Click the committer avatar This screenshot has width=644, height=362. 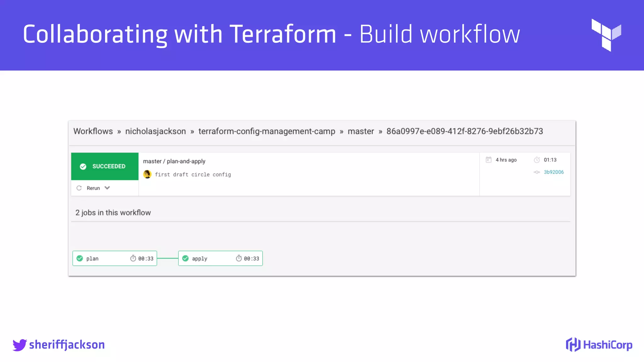coord(147,174)
